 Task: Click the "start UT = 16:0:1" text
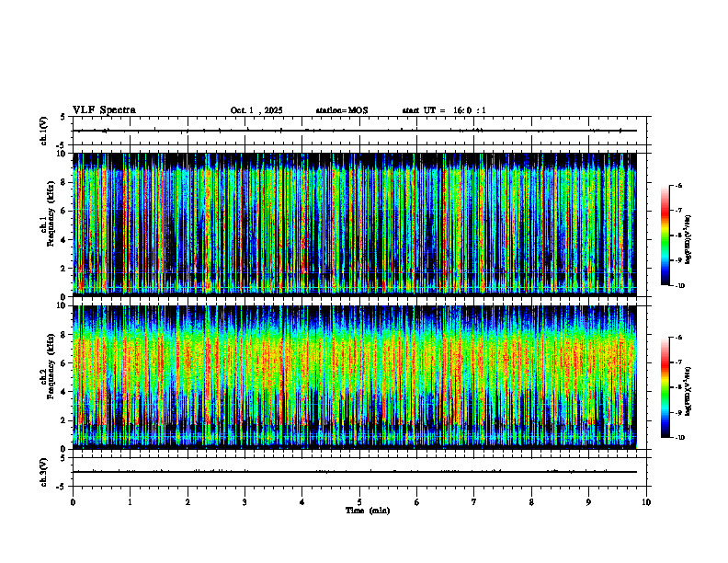tap(444, 110)
